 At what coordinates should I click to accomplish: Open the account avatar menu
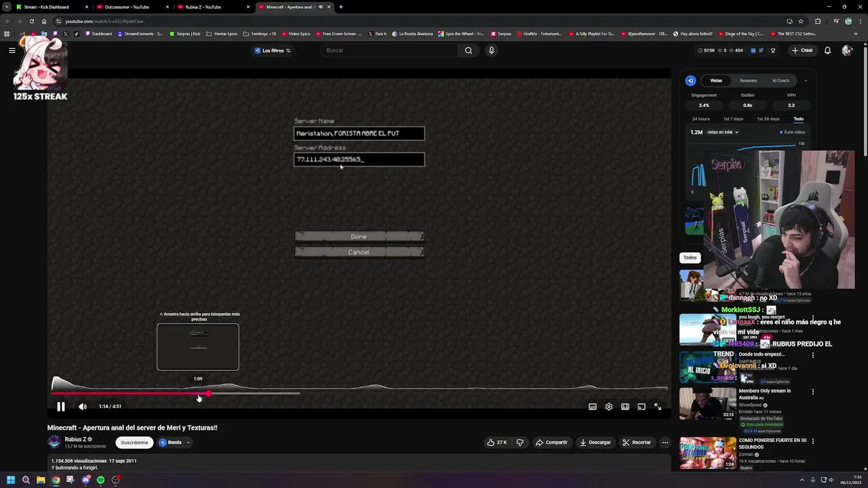847,50
